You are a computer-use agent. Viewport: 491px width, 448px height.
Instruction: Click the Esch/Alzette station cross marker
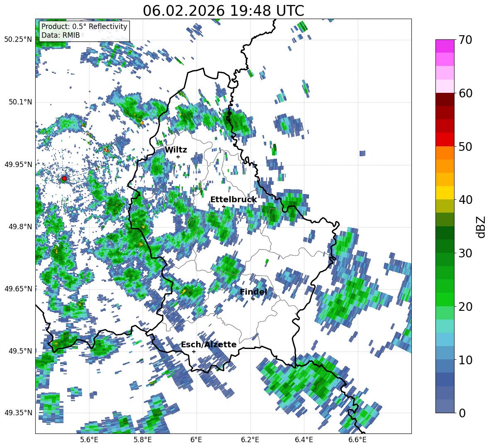click(194, 351)
